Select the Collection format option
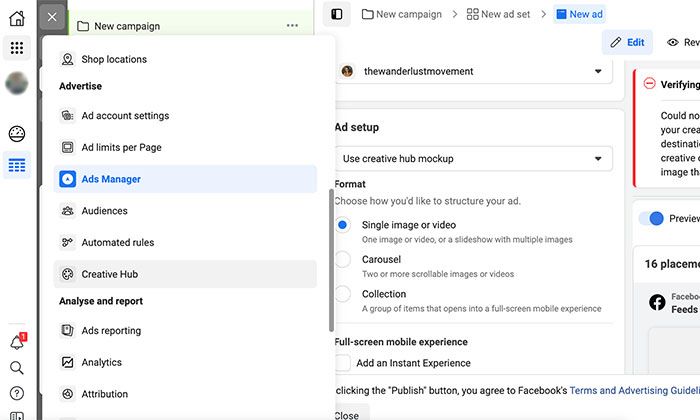Screen dimensions: 700x420 (x=342, y=294)
